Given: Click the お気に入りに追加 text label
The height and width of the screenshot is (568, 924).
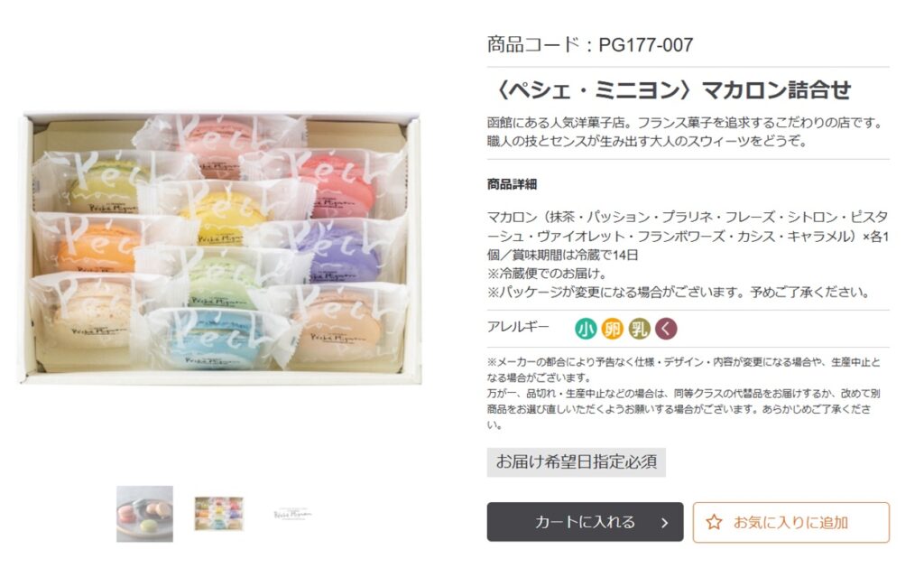Looking at the screenshot, I should (x=790, y=523).
